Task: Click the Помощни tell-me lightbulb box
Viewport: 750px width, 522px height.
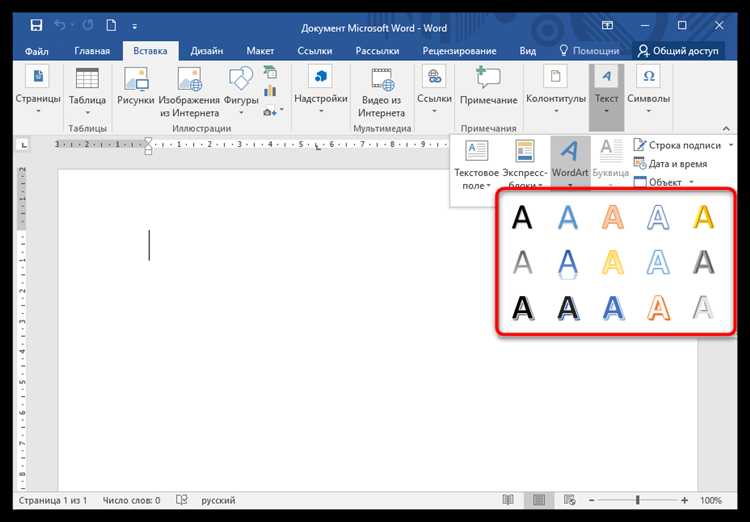Action: pos(589,51)
